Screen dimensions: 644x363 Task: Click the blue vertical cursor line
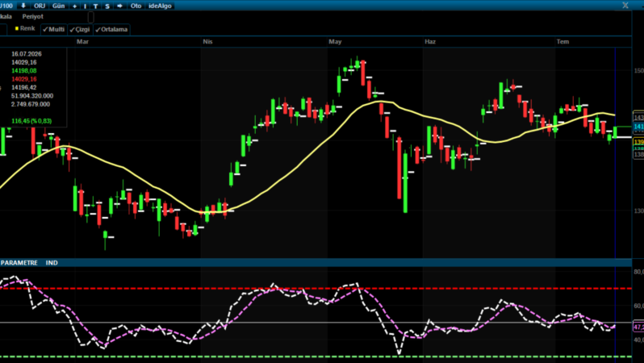click(x=615, y=206)
